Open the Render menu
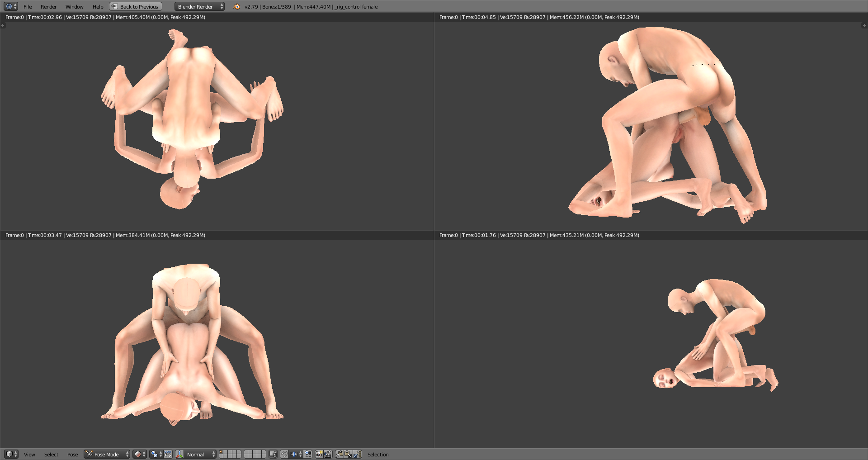This screenshot has width=868, height=460. [49, 7]
